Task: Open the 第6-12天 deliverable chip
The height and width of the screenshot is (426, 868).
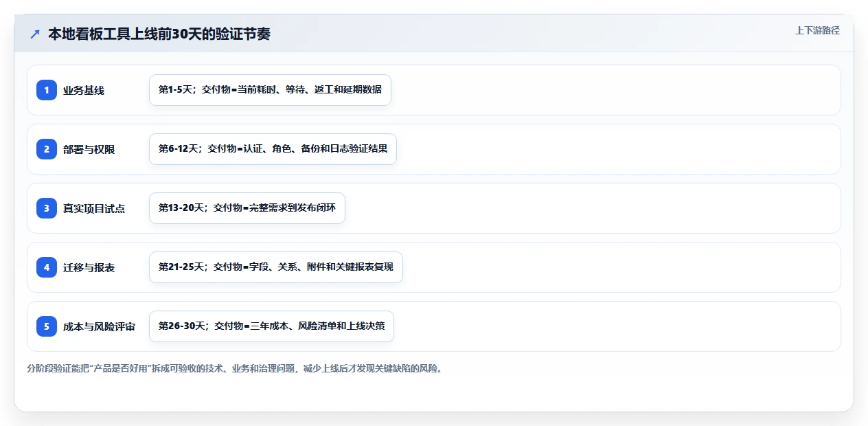Action: [x=273, y=149]
